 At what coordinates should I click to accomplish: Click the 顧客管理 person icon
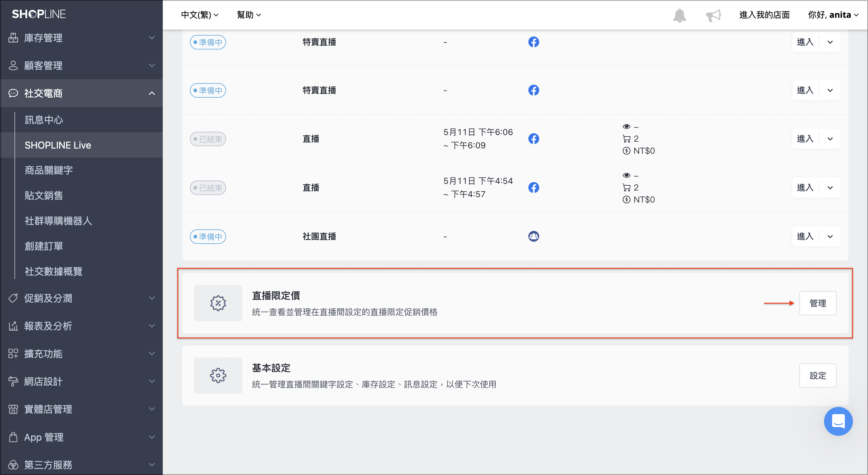click(x=13, y=65)
